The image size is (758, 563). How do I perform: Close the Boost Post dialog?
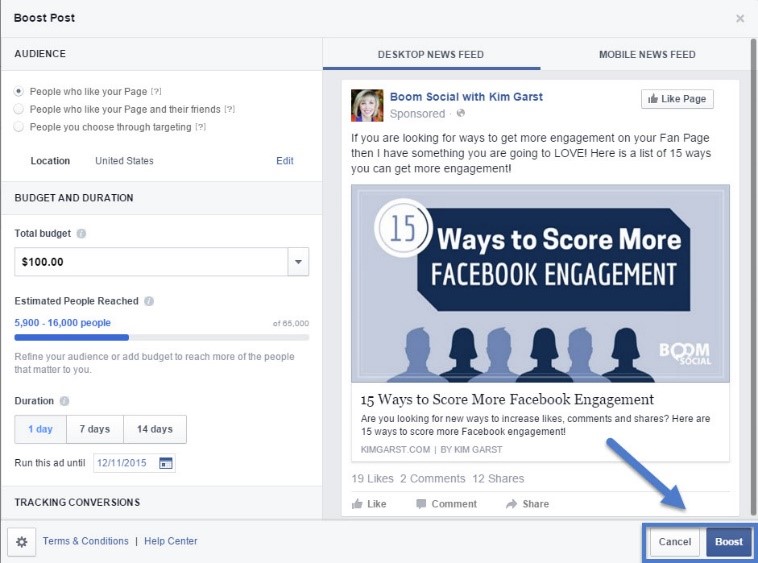point(740,18)
